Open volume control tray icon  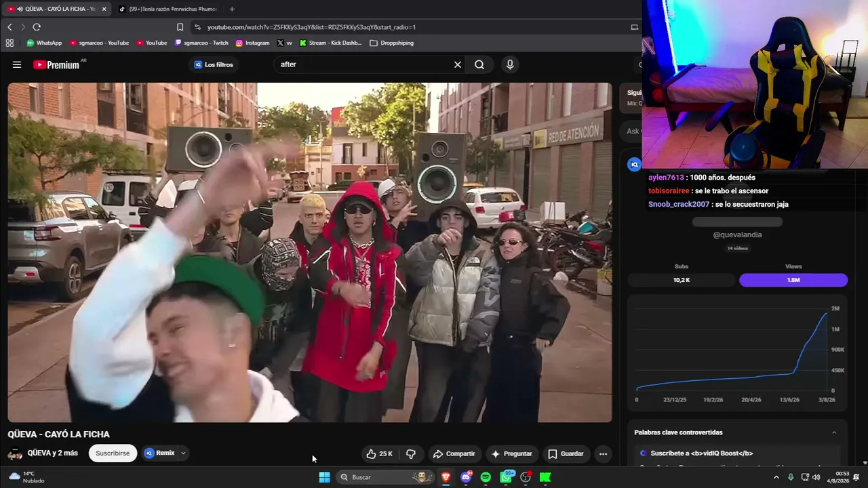[x=818, y=477]
